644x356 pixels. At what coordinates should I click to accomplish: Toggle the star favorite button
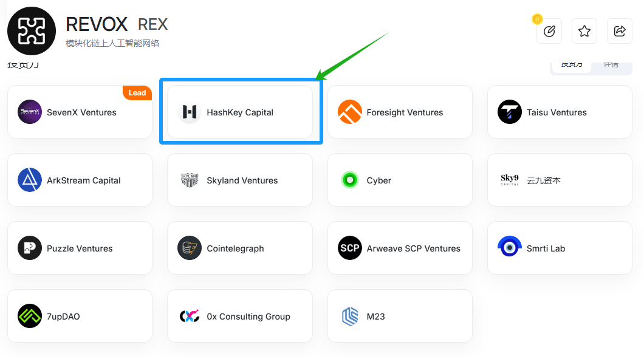click(x=584, y=31)
